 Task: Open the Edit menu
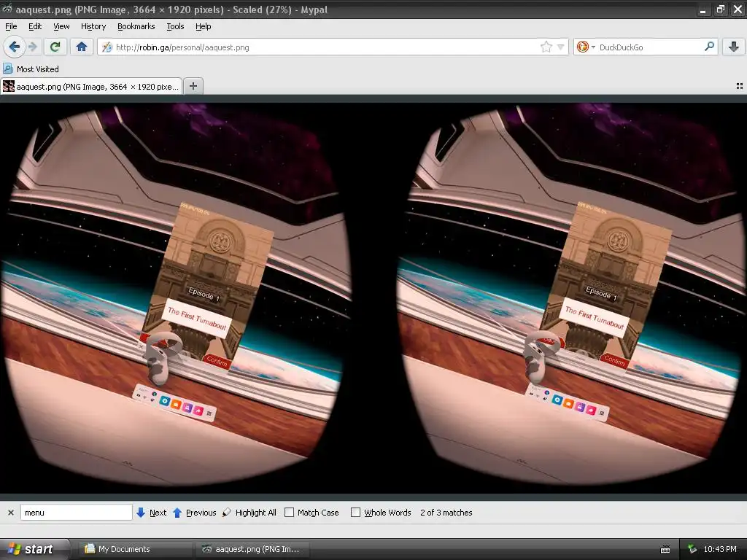point(35,26)
